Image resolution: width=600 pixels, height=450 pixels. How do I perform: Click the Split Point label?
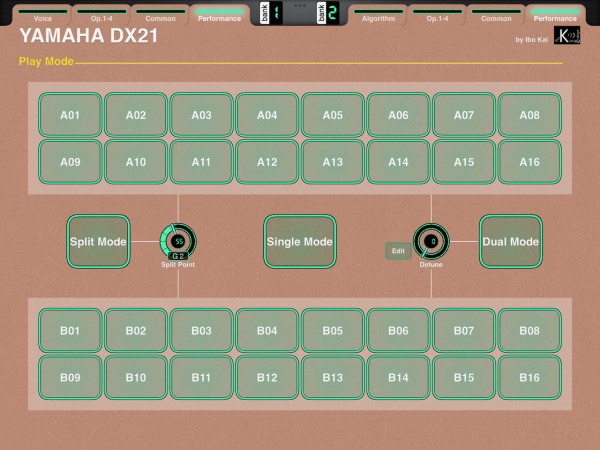[178, 264]
